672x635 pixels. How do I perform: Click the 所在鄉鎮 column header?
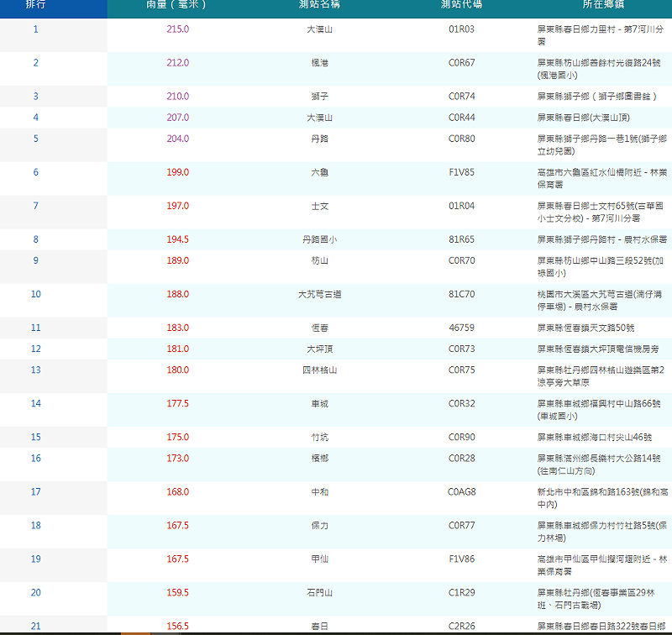pyautogui.click(x=603, y=5)
